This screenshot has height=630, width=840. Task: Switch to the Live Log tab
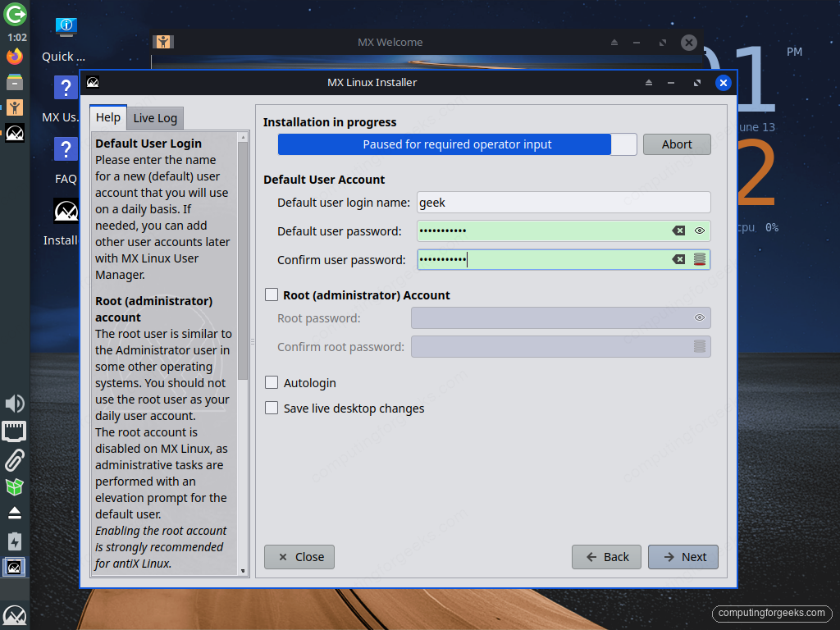pyautogui.click(x=155, y=118)
